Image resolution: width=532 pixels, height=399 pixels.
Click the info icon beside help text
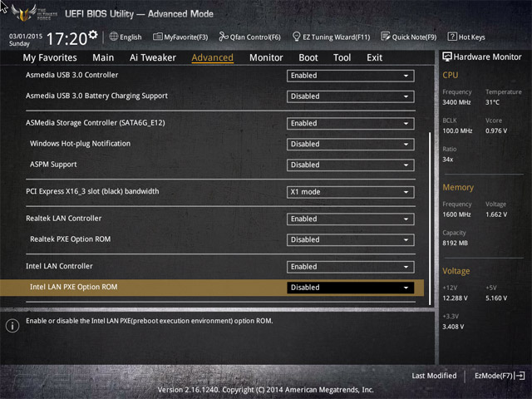(12, 326)
